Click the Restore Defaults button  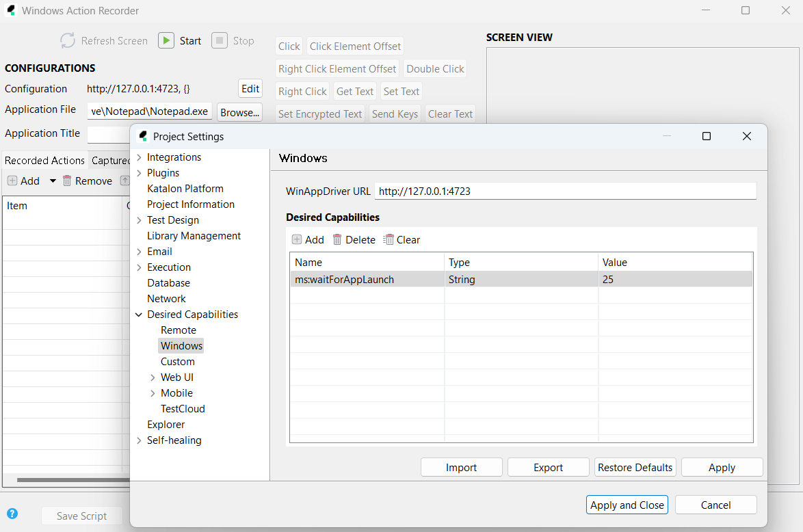(x=635, y=467)
